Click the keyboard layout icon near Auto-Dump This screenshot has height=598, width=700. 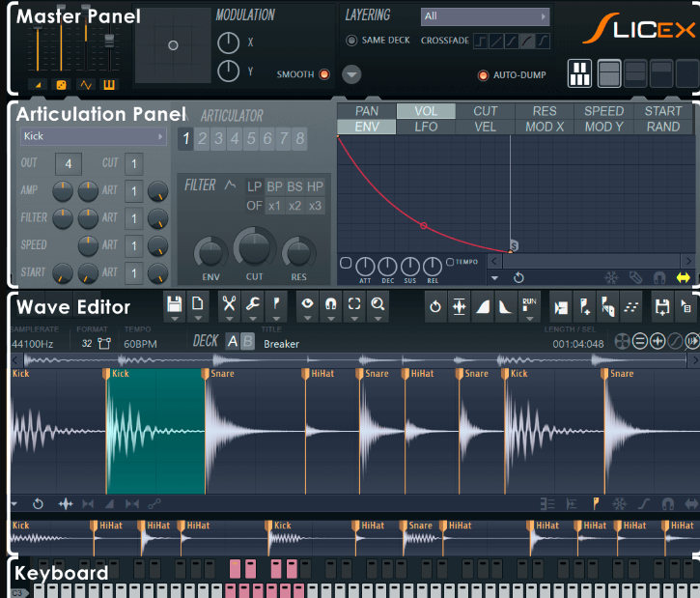point(579,73)
